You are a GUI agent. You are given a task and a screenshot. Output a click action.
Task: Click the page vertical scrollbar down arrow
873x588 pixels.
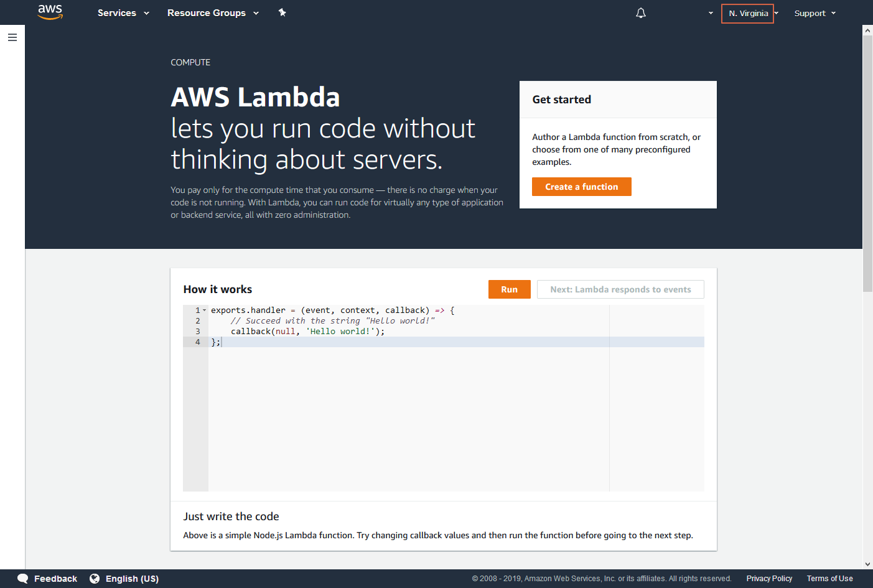tap(867, 564)
